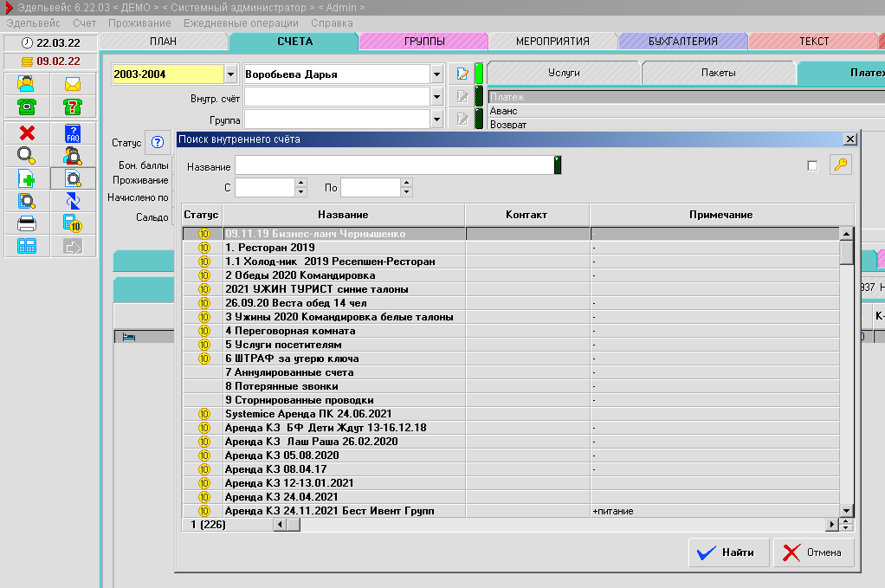Open the guest name Воробьева Дарья dropdown

[x=436, y=74]
